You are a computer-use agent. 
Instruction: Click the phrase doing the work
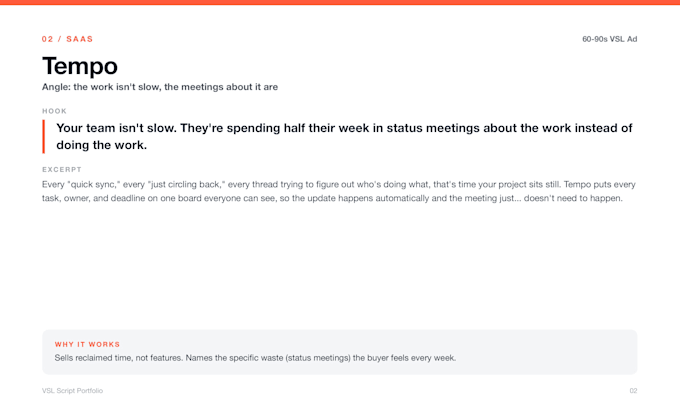point(101,145)
